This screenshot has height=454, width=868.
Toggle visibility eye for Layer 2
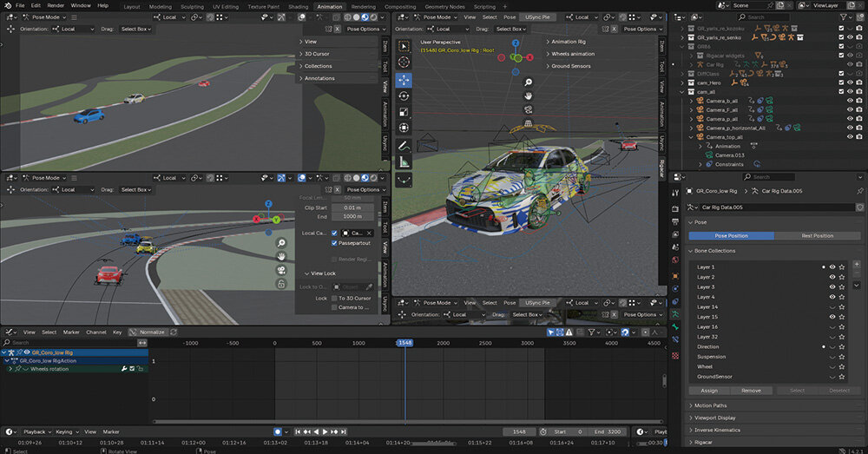[832, 277]
